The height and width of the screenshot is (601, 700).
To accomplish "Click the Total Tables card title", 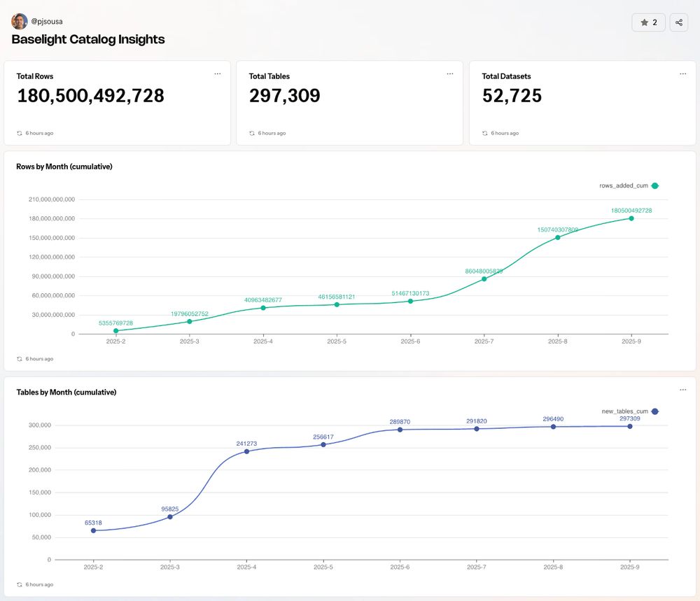I will (269, 76).
